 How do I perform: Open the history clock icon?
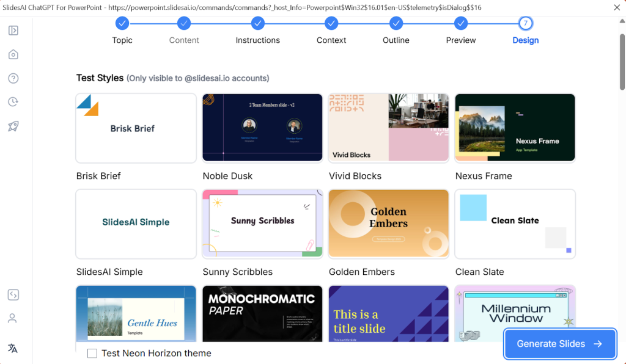(13, 102)
